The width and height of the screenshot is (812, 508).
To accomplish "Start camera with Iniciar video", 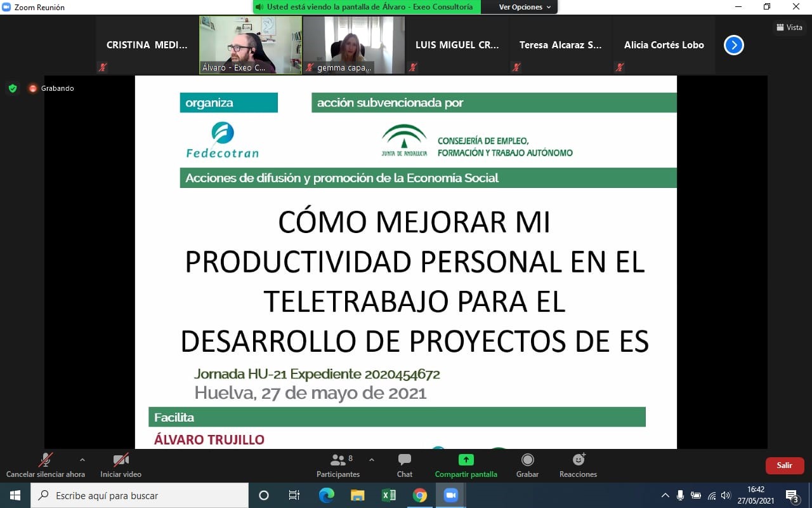I will (121, 465).
